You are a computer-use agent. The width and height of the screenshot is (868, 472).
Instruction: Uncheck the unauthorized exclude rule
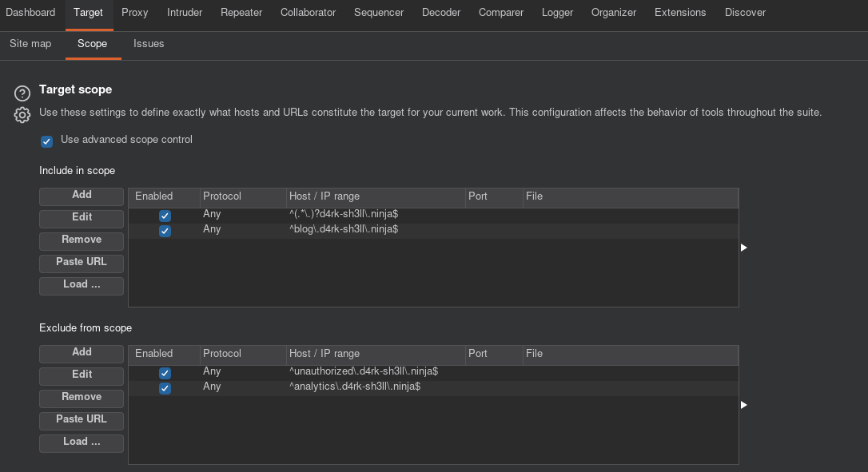point(165,373)
